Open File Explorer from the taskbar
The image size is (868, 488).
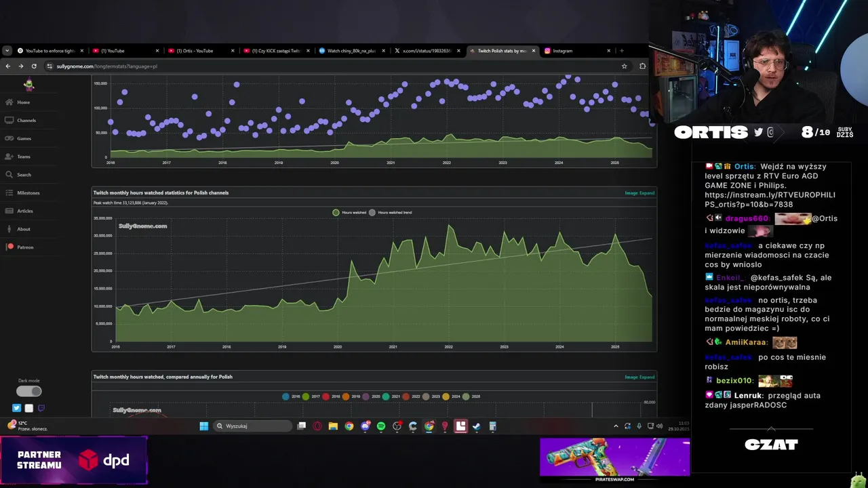click(333, 426)
